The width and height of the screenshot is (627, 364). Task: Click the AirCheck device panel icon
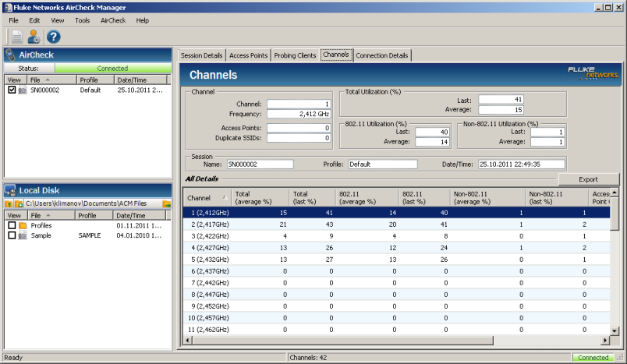click(x=10, y=55)
